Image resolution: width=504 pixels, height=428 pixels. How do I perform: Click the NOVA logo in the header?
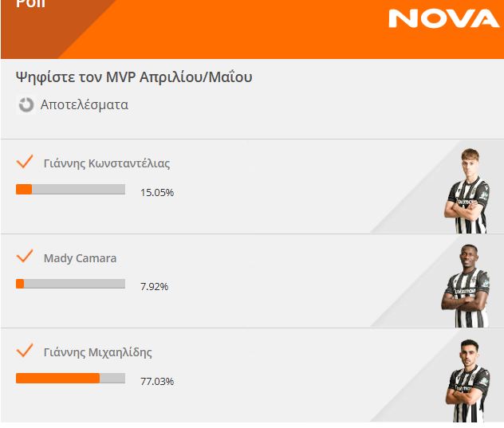(443, 18)
